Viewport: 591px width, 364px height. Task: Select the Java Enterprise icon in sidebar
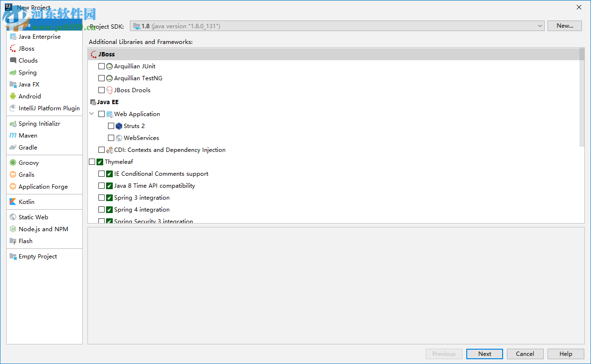click(x=13, y=37)
